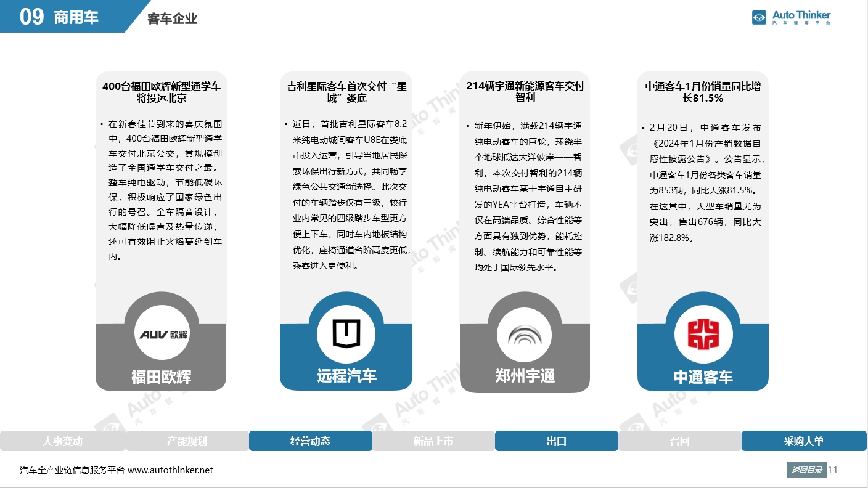Click the 福田欧辉 card label
The image size is (868, 488).
point(162,376)
